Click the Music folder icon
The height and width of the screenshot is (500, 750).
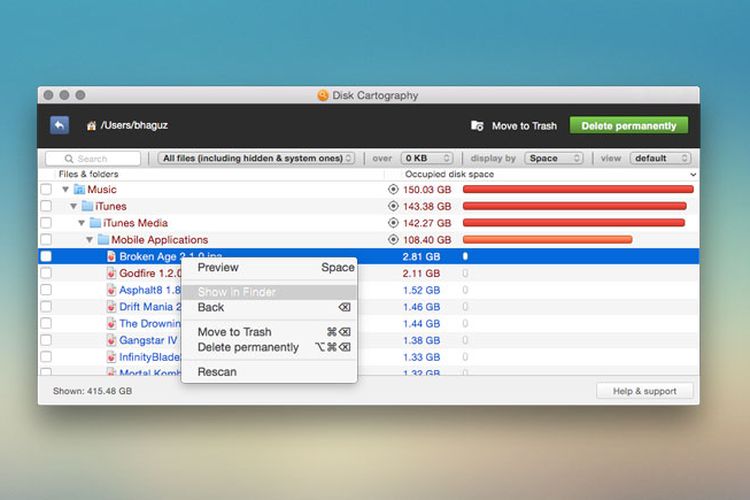(79, 189)
